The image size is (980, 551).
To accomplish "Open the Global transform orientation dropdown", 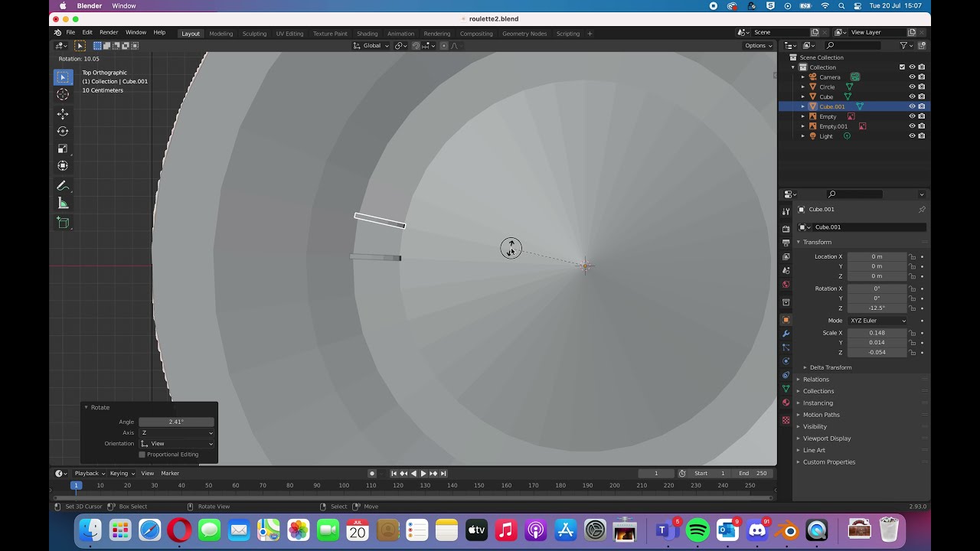I will click(x=372, y=46).
